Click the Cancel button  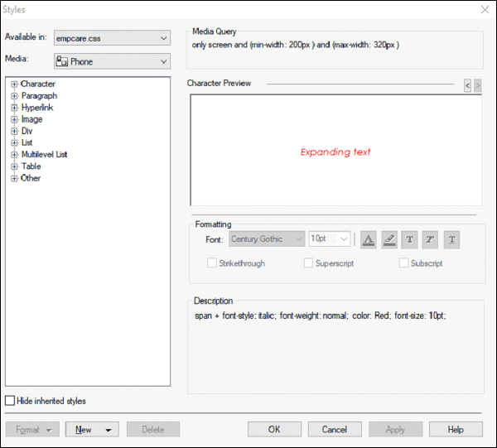click(335, 429)
